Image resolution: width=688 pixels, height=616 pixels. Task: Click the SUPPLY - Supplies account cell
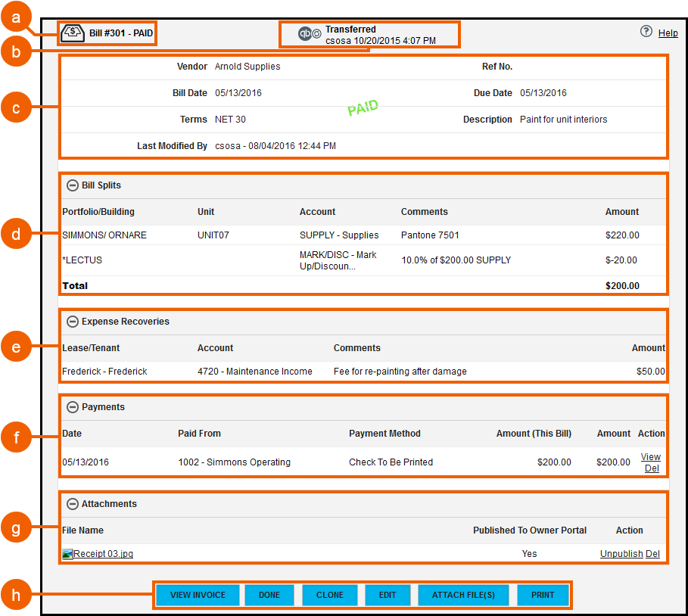(x=339, y=235)
